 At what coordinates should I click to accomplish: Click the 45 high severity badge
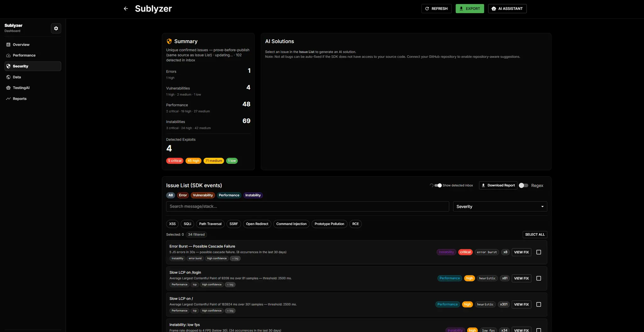(x=193, y=161)
